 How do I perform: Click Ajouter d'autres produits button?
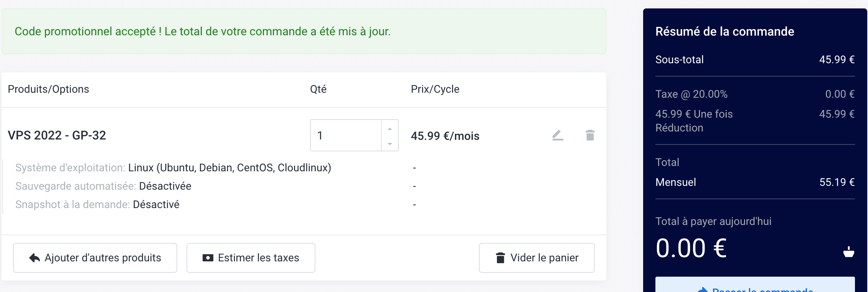95,258
